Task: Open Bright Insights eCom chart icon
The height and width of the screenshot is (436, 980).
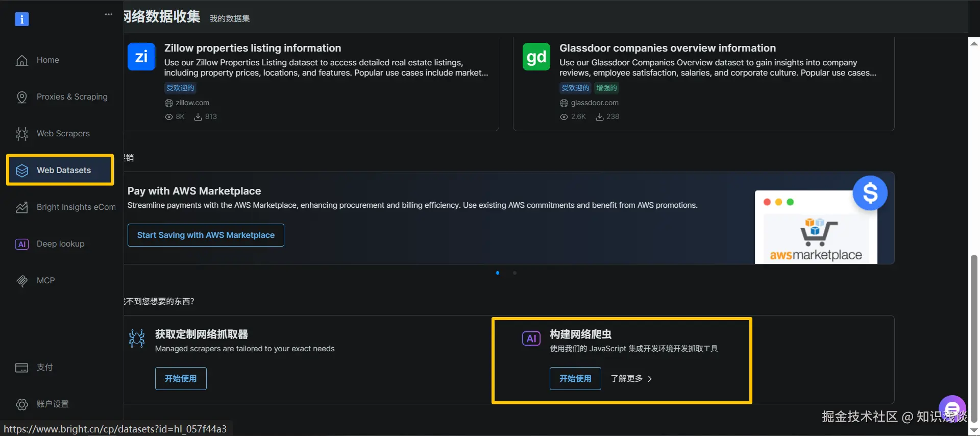Action: pos(22,207)
